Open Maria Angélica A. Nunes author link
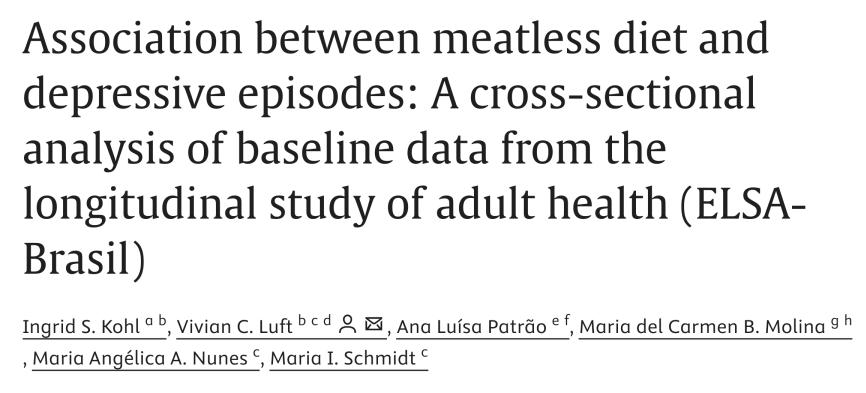 coord(140,359)
